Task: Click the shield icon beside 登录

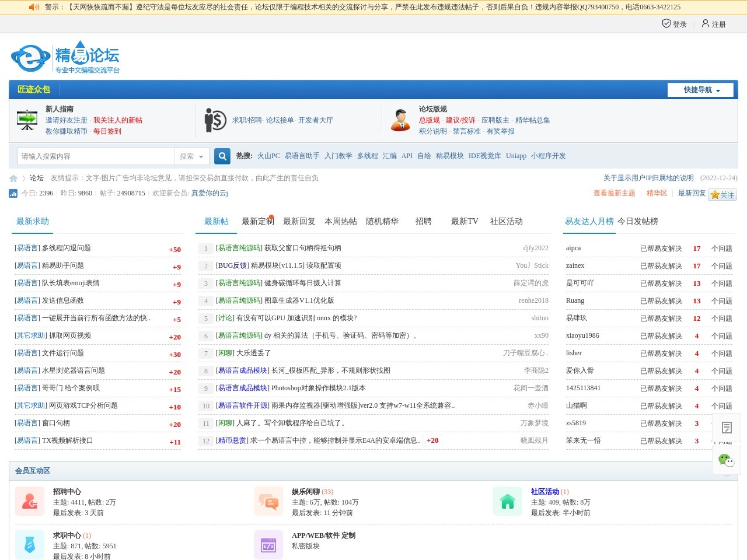Action: click(x=666, y=23)
